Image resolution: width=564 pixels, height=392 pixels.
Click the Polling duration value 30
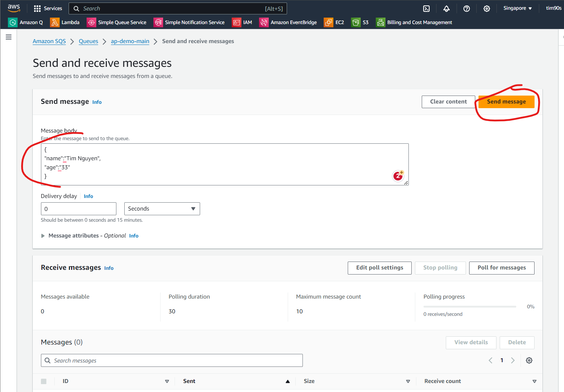172,312
